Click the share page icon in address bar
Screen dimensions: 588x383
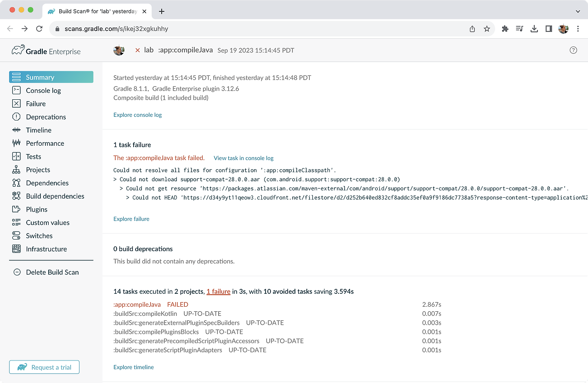[x=472, y=29]
